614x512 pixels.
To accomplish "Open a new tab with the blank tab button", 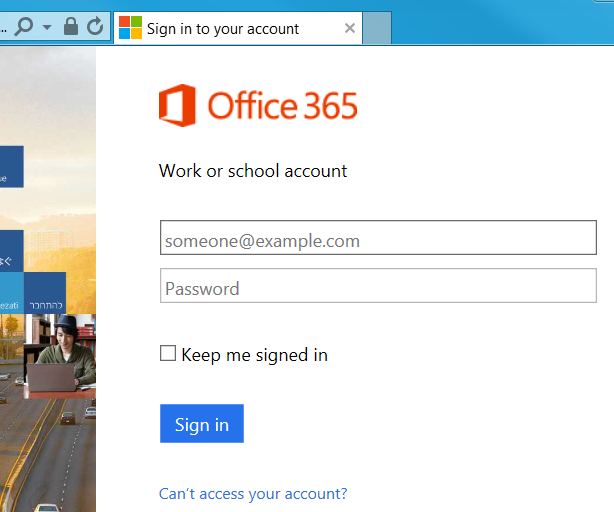I will (377, 28).
